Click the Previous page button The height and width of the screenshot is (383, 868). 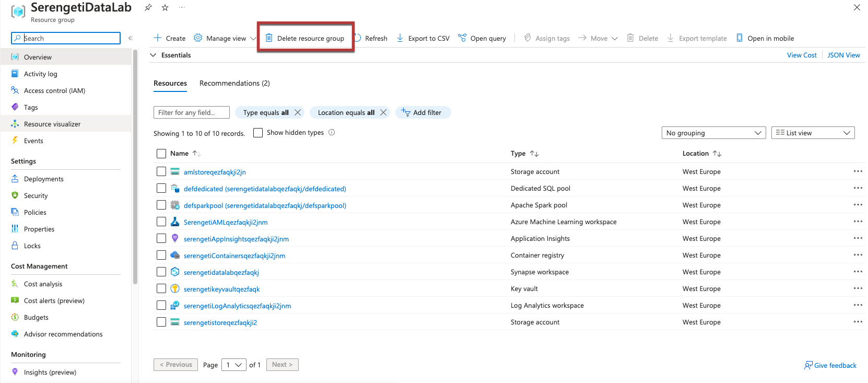point(175,365)
